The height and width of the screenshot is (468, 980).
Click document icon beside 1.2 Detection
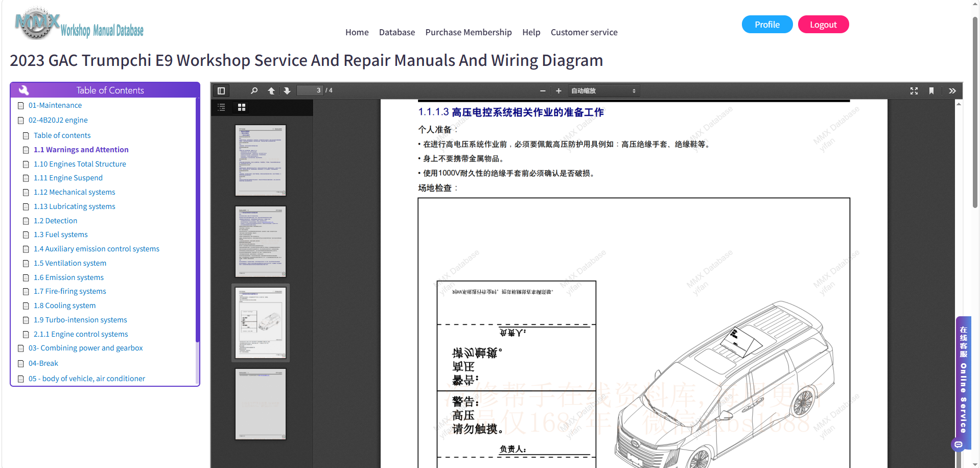point(26,221)
